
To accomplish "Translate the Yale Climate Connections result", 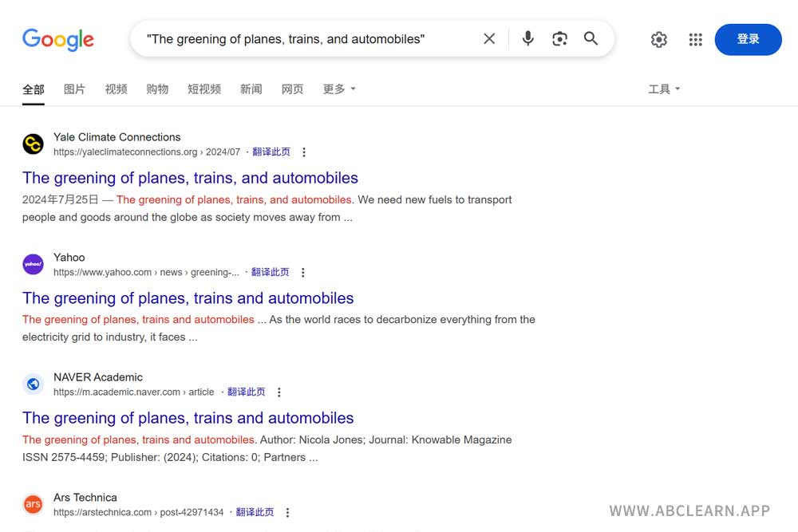I will tap(271, 152).
